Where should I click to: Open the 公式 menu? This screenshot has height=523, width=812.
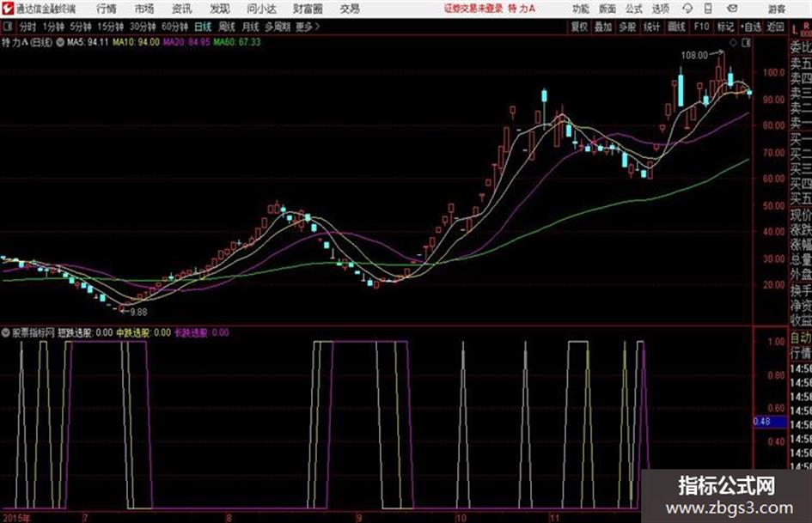(x=634, y=9)
